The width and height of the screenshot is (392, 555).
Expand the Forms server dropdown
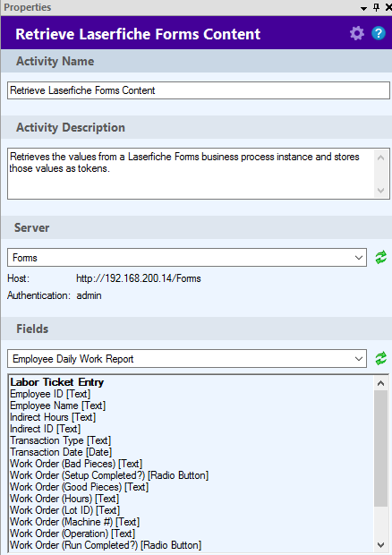pos(187,257)
